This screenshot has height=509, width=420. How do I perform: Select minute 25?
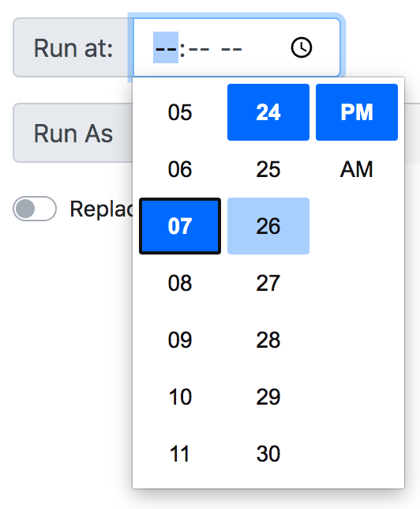(x=268, y=169)
